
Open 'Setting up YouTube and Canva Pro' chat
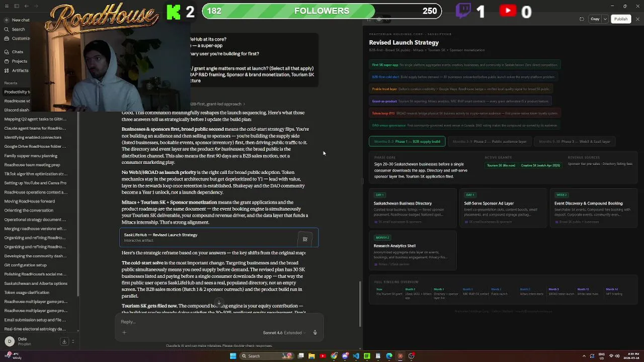pyautogui.click(x=35, y=183)
